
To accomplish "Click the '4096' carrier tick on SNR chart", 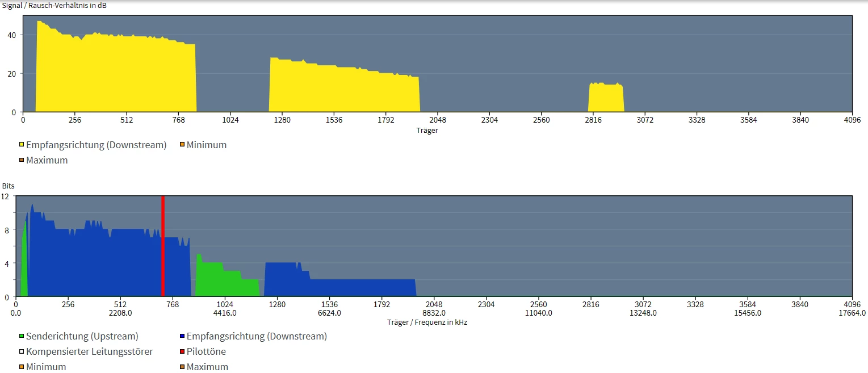I will click(x=852, y=120).
